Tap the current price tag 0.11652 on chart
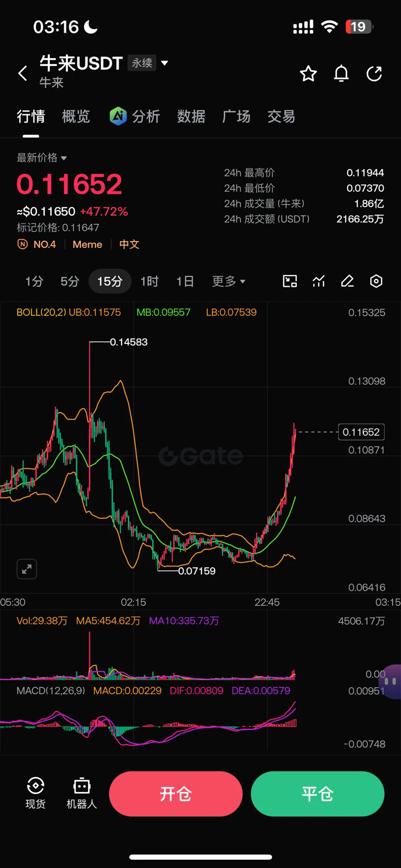The height and width of the screenshot is (868, 401). pyautogui.click(x=361, y=432)
